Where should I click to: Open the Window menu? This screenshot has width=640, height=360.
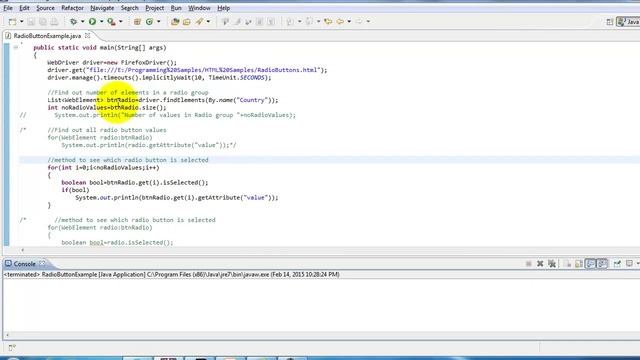(x=199, y=8)
